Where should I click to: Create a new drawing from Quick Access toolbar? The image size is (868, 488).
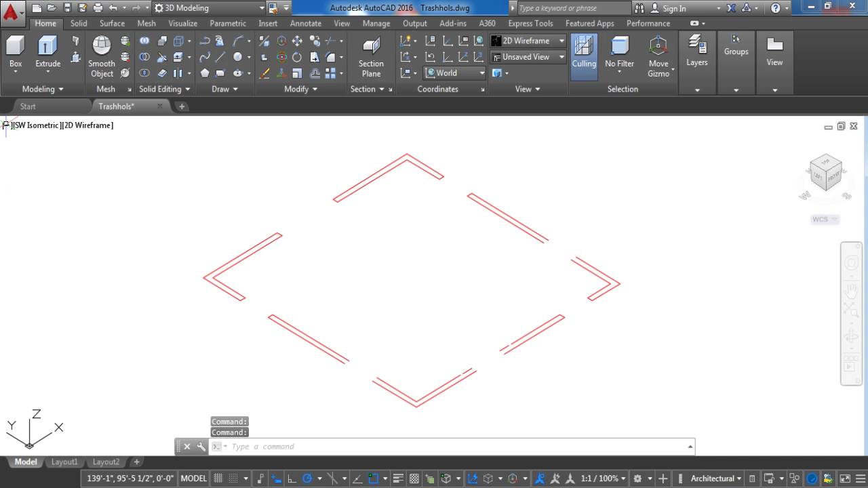click(37, 8)
